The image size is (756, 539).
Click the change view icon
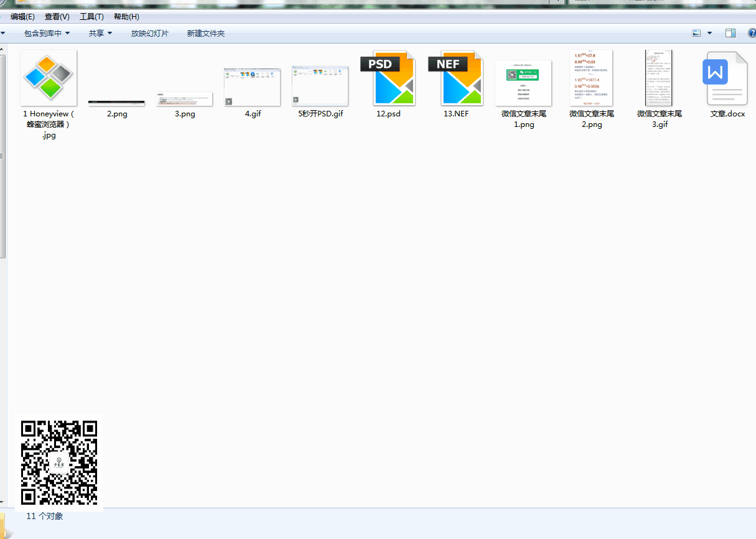(x=697, y=33)
